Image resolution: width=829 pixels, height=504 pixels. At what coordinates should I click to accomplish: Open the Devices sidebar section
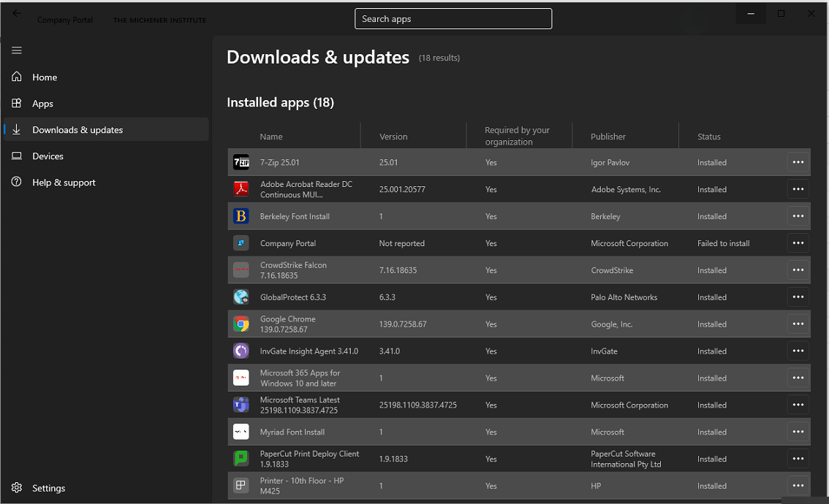(48, 156)
